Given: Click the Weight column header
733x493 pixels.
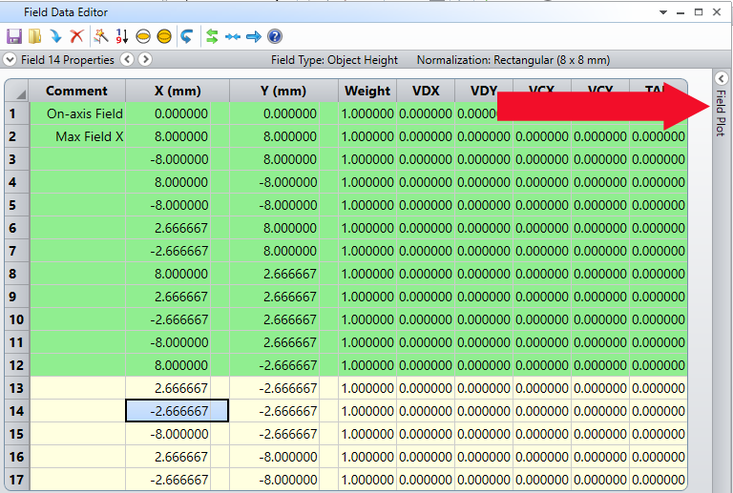Looking at the screenshot, I should (367, 91).
